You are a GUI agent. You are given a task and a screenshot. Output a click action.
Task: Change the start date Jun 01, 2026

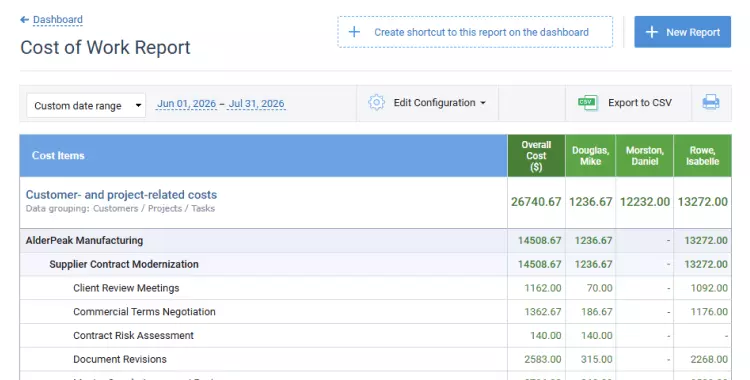tap(187, 104)
